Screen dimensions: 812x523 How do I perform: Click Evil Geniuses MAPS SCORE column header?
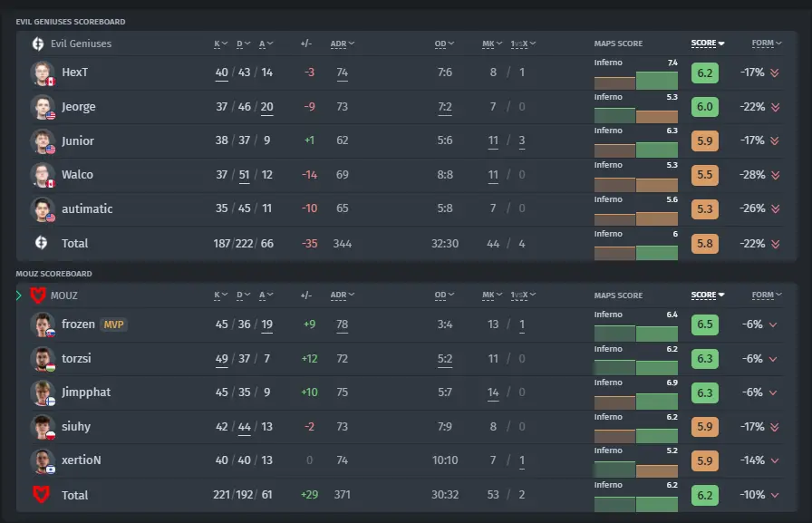click(x=618, y=44)
